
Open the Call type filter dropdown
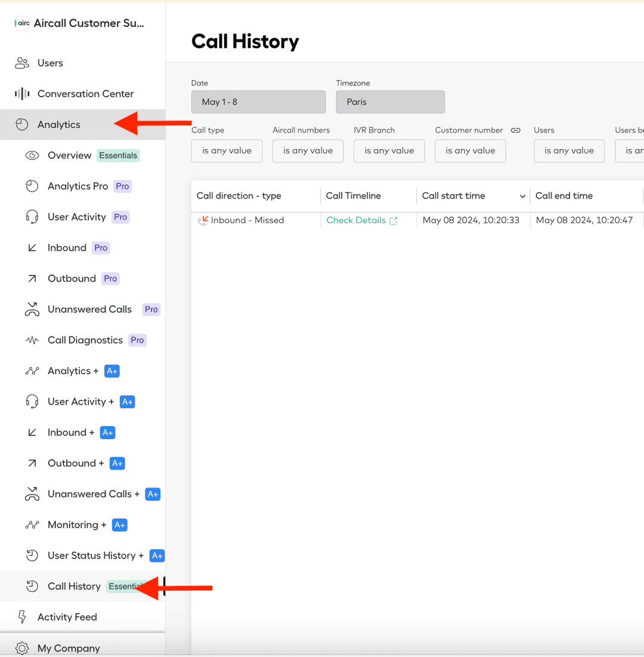227,151
